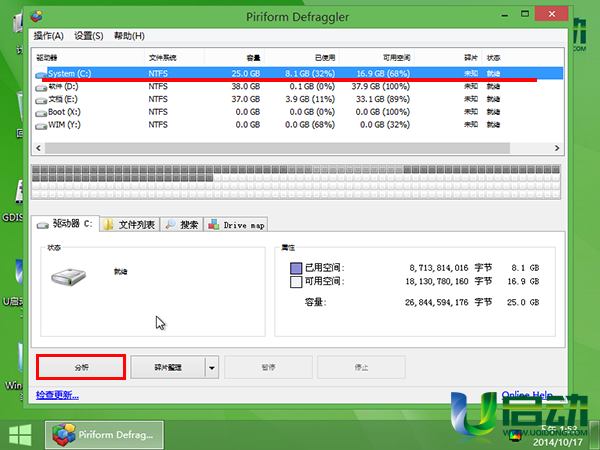Sort by the 碎片 column header
Screen dimensions: 600x450
click(448, 58)
